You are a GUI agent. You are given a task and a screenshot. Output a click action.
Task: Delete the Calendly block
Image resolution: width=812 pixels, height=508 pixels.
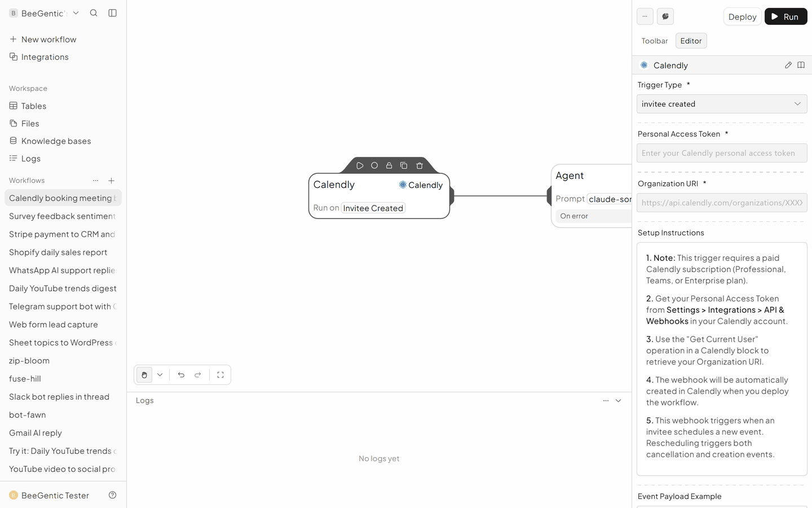pos(420,165)
